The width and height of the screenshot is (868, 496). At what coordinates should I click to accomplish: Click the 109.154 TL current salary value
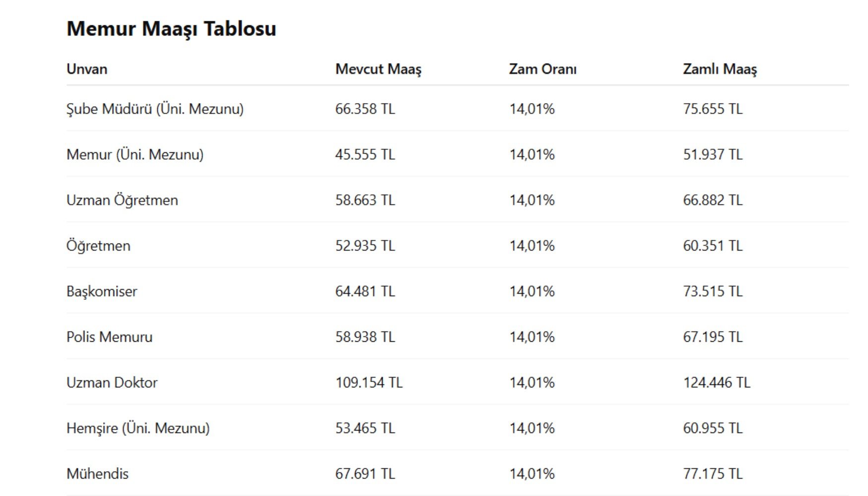369,382
